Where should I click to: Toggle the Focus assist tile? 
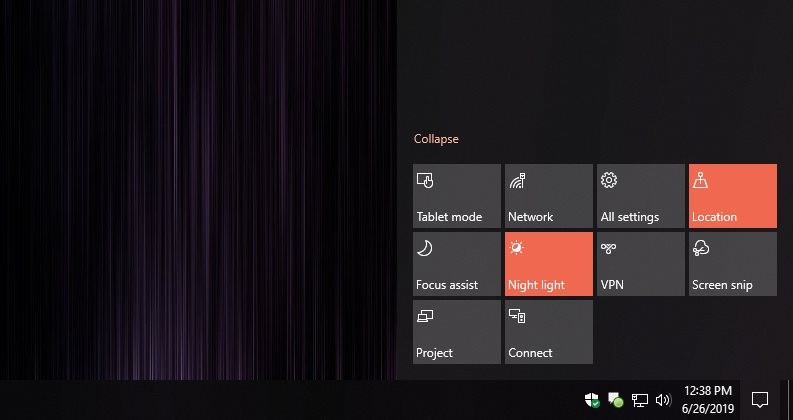(457, 264)
